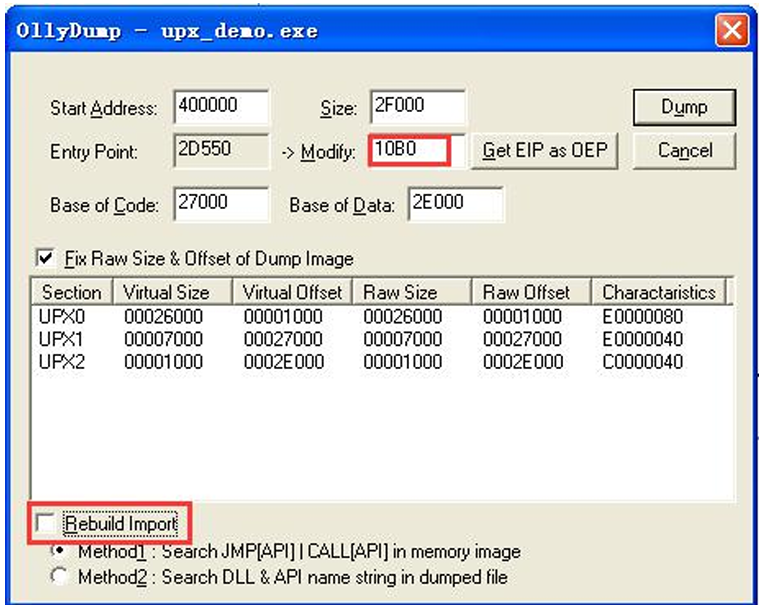The width and height of the screenshot is (760, 605).
Task: Click the Raw Offset column header
Action: (x=532, y=292)
